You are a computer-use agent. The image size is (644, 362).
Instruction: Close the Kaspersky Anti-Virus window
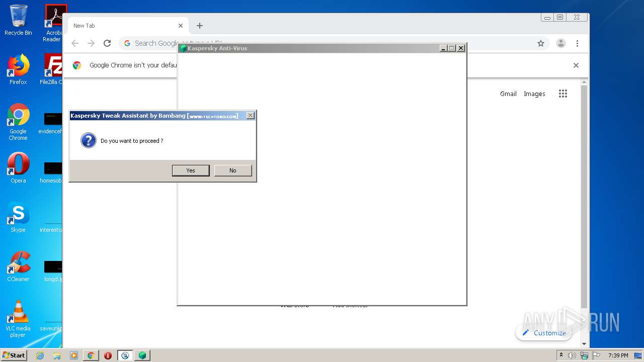pos(461,48)
